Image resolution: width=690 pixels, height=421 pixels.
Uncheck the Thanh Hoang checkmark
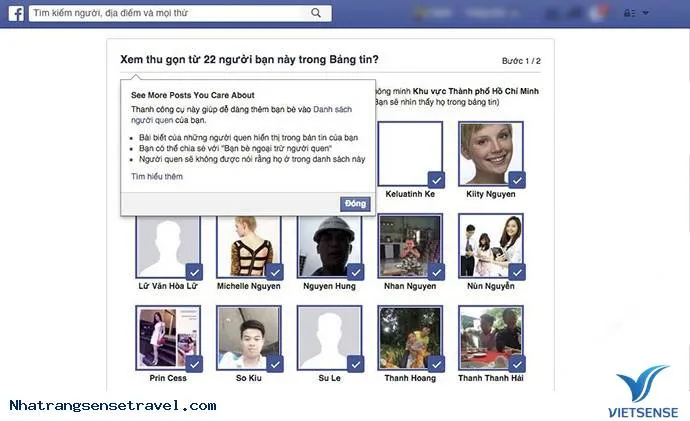coord(437,364)
